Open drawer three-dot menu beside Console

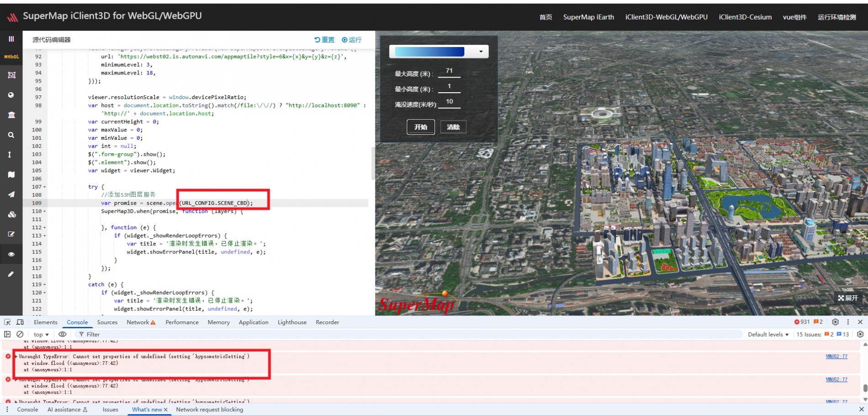[x=7, y=410]
